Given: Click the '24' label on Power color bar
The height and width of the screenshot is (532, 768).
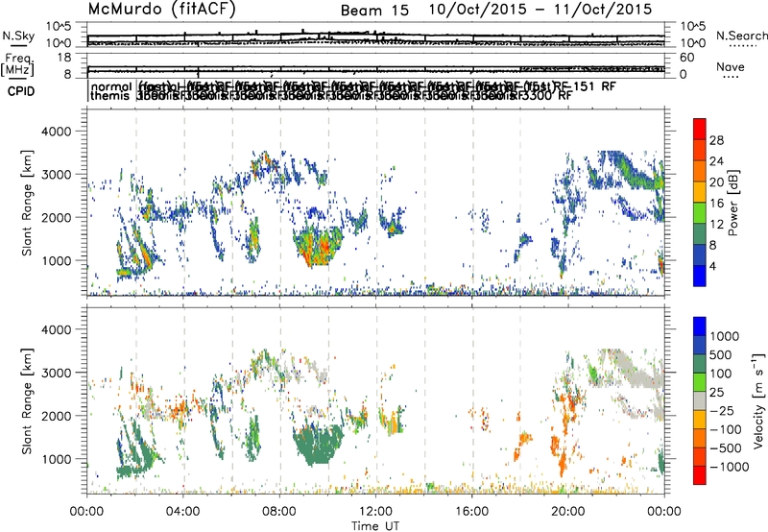Looking at the screenshot, I should pyautogui.click(x=716, y=161).
